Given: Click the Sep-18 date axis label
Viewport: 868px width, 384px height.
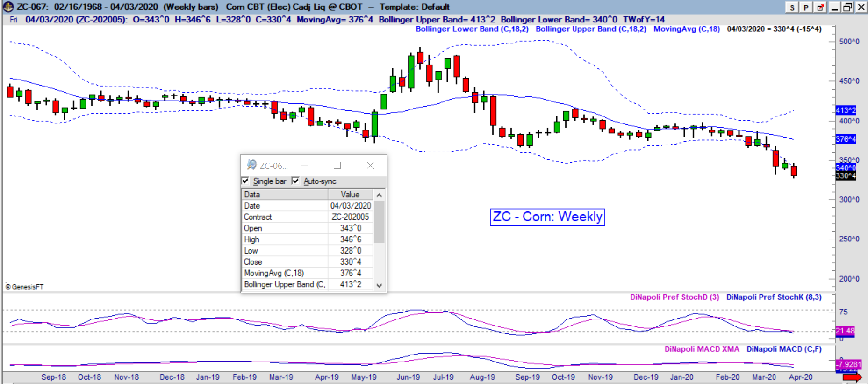Looking at the screenshot, I should 54,377.
